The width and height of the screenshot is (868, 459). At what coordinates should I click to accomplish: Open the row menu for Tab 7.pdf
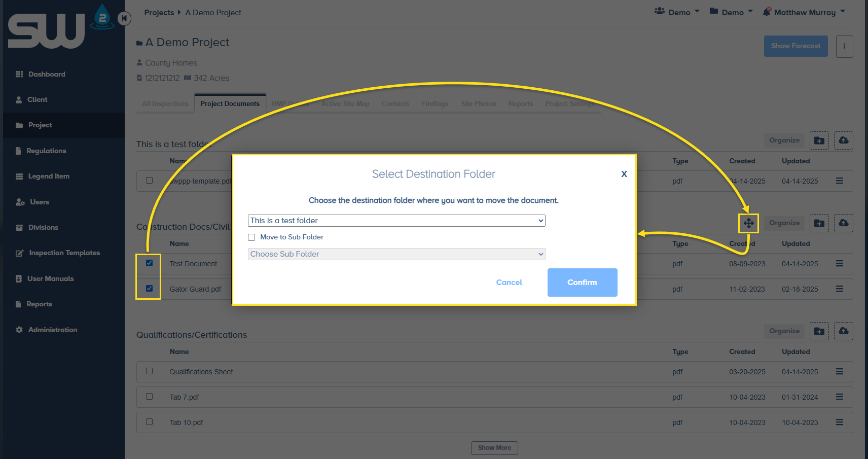click(839, 397)
